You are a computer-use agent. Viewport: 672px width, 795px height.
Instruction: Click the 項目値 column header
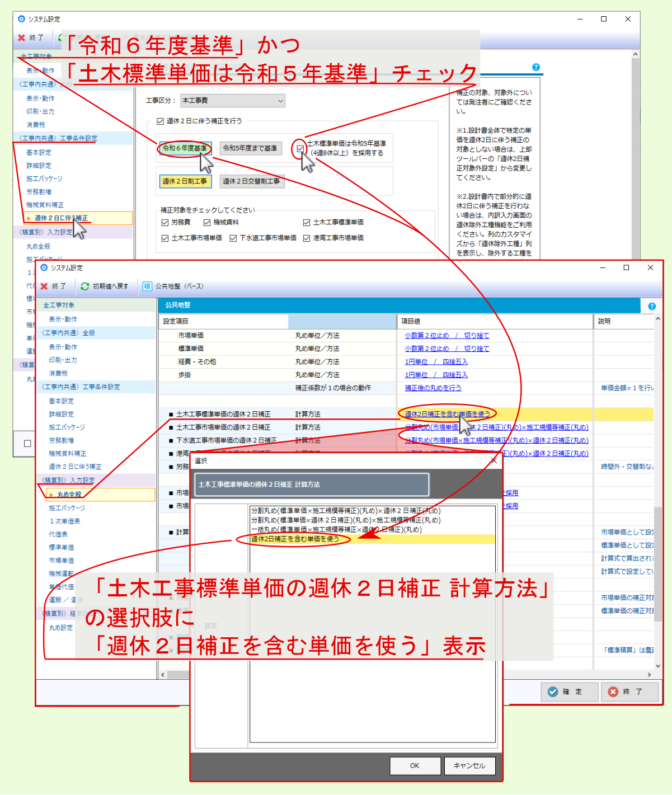click(x=495, y=321)
